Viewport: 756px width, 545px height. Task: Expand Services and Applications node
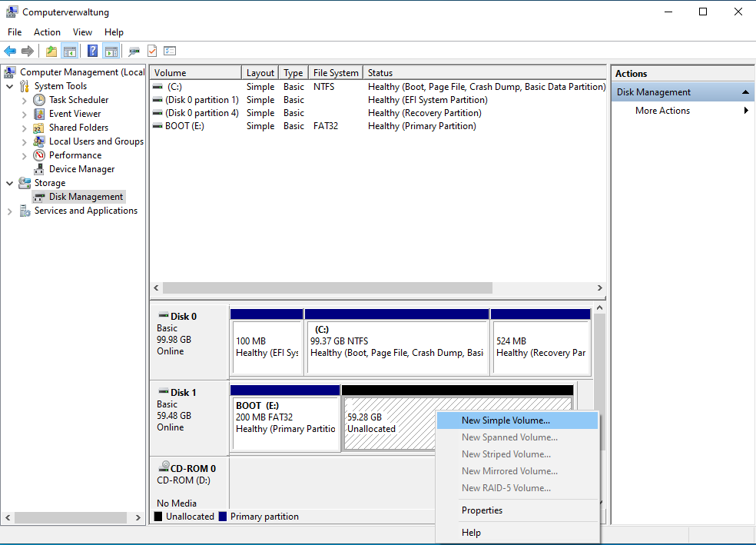(x=9, y=211)
